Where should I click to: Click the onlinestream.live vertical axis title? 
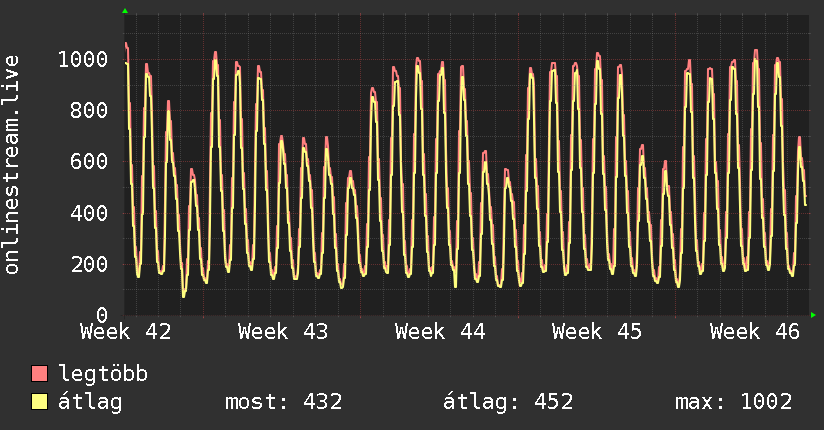point(11,165)
